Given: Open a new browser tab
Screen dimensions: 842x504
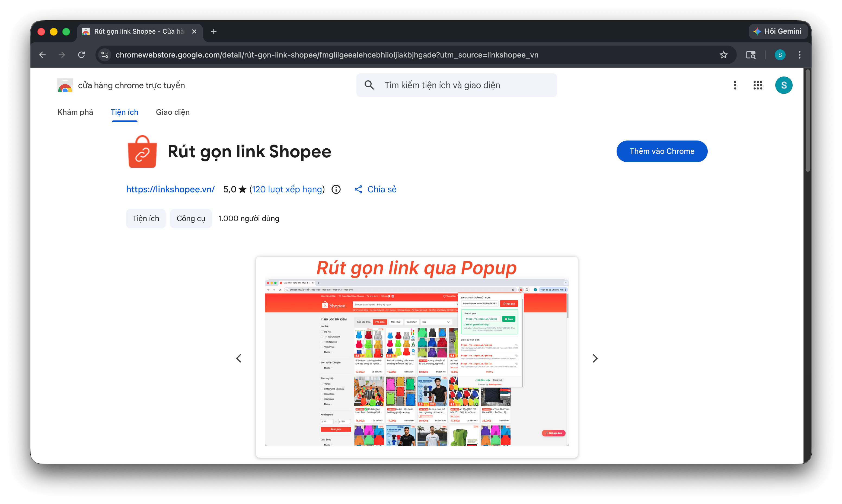Looking at the screenshot, I should 213,31.
